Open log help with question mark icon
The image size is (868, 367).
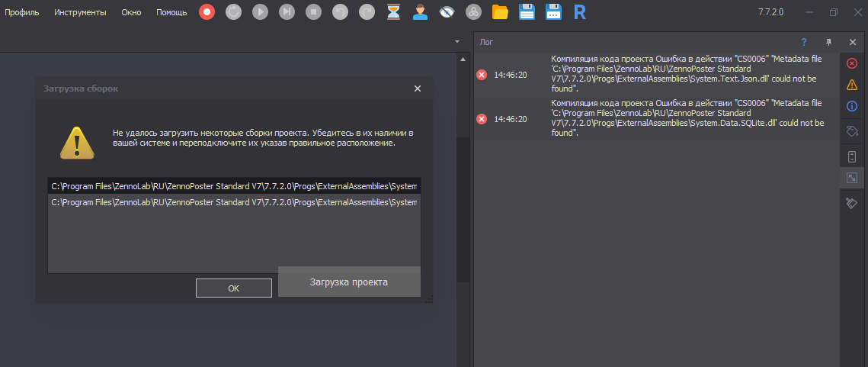coord(804,42)
